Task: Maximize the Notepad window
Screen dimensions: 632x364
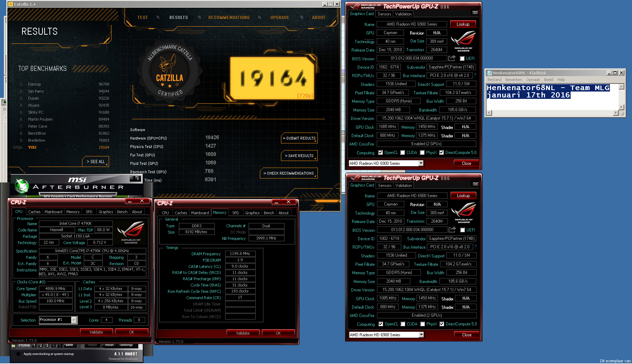Action: 615,73
